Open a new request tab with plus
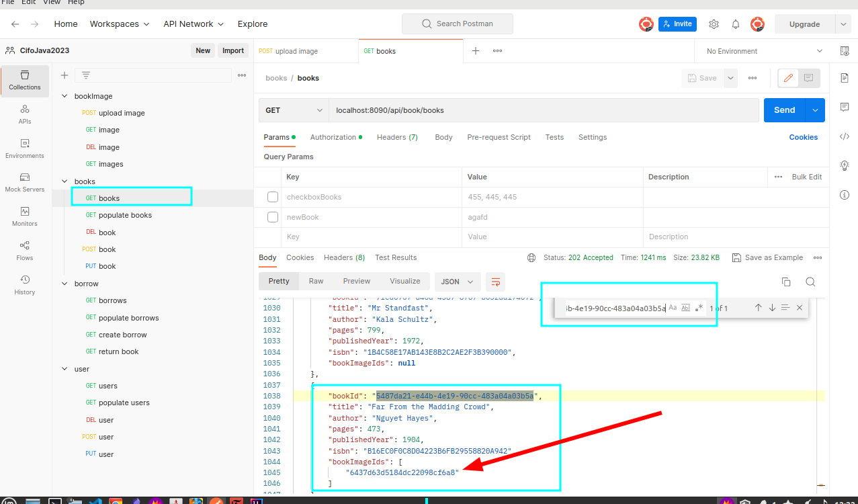 (476, 50)
